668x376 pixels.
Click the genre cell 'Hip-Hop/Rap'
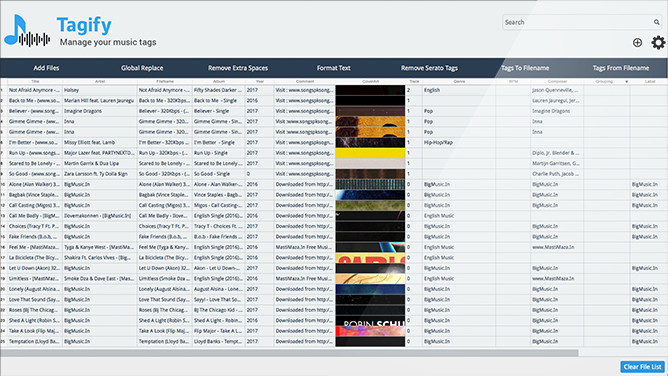click(x=459, y=143)
